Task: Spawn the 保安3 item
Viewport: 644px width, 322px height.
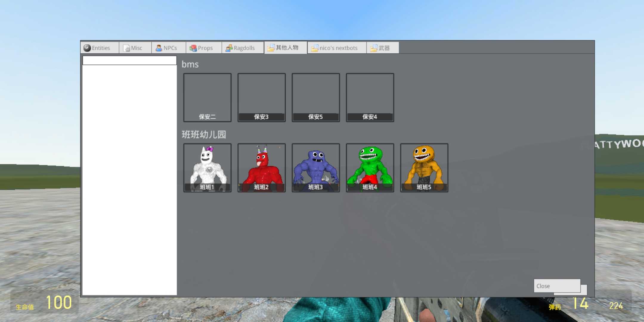Action: [261, 97]
